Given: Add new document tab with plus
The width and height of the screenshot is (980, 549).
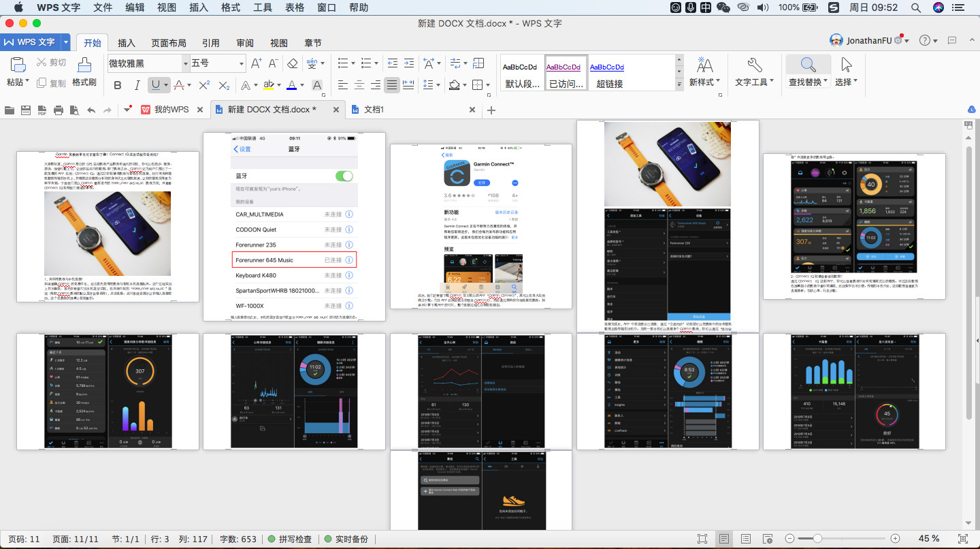Looking at the screenshot, I should coord(491,110).
